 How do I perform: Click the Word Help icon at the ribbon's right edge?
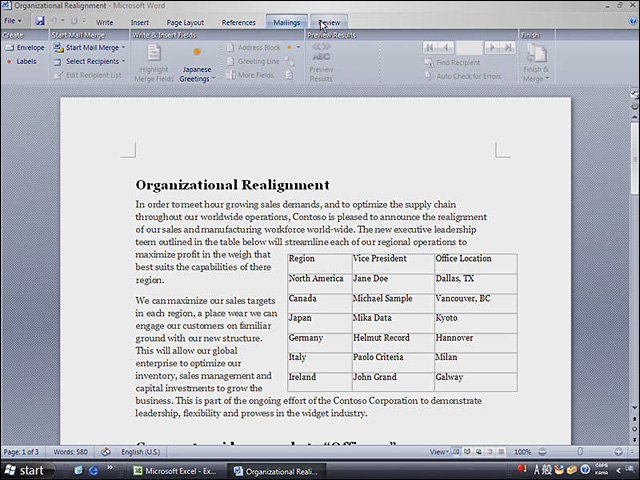(x=633, y=21)
